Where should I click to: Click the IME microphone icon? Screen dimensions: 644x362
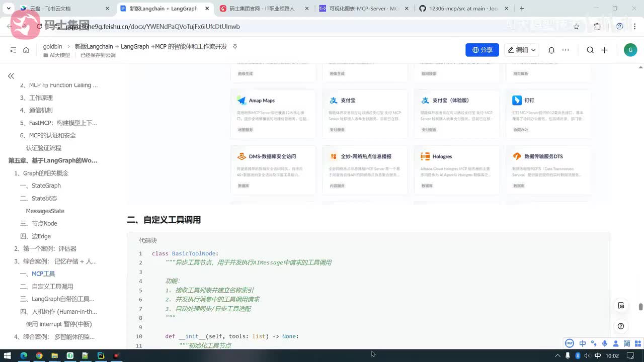point(604,343)
